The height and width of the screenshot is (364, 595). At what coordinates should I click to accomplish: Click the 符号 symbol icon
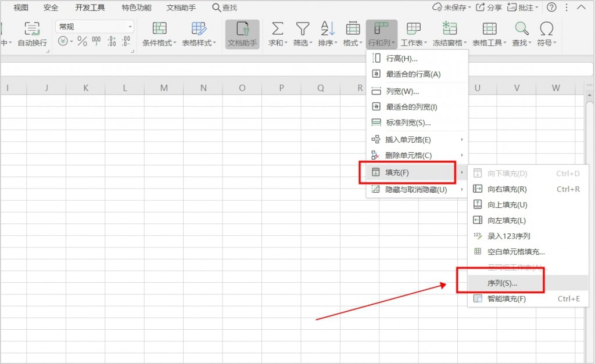546,28
